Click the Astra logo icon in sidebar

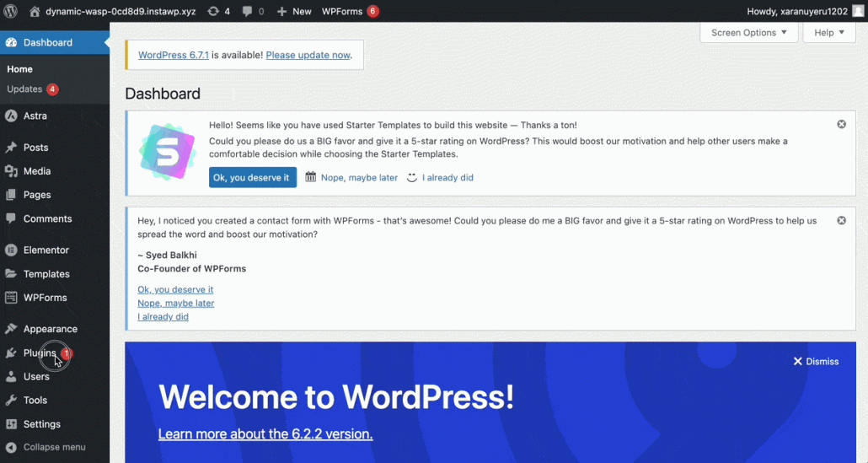(x=11, y=116)
